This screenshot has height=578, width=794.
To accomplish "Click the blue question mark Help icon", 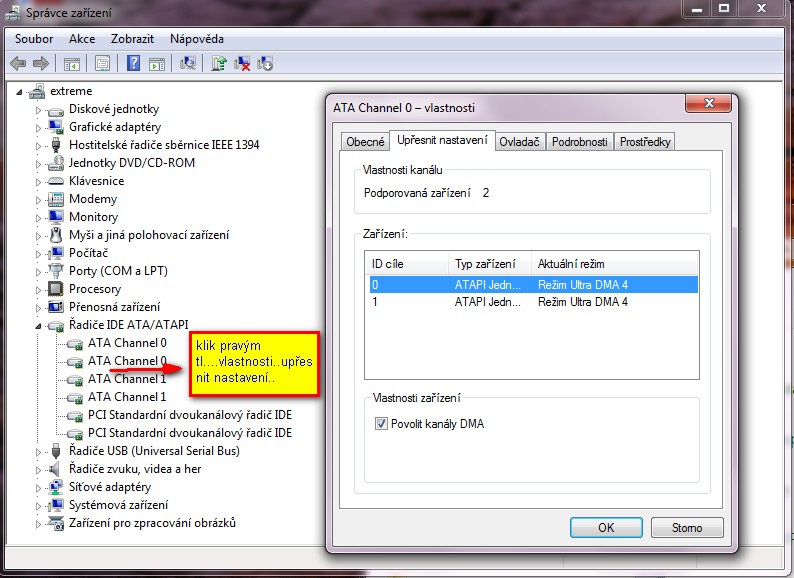I will [133, 63].
